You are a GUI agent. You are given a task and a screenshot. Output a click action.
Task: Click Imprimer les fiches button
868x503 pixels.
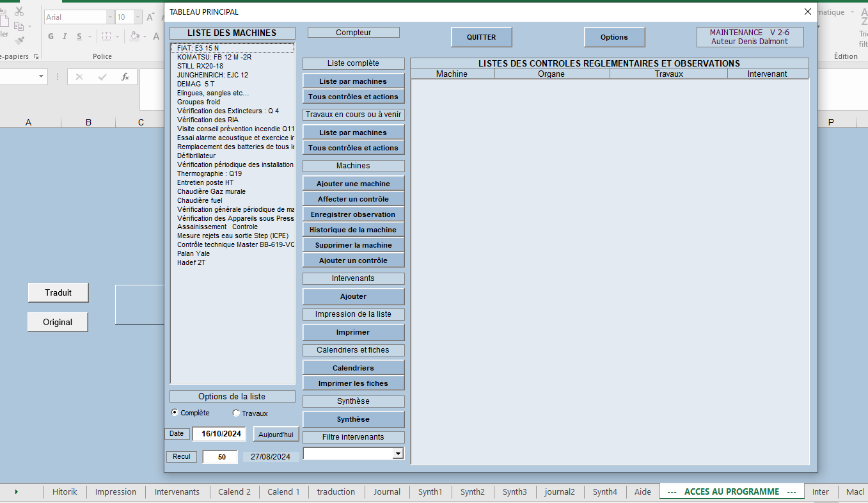[x=354, y=383]
